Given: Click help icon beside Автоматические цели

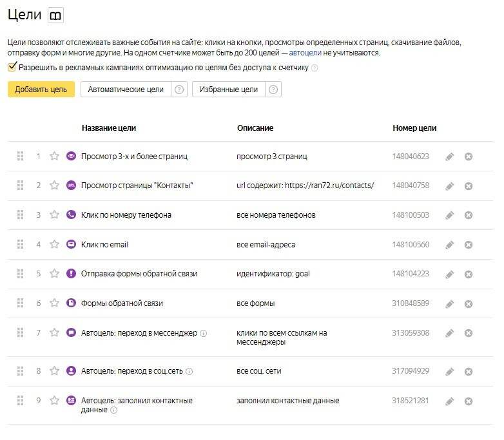Looking at the screenshot, I should [x=179, y=90].
